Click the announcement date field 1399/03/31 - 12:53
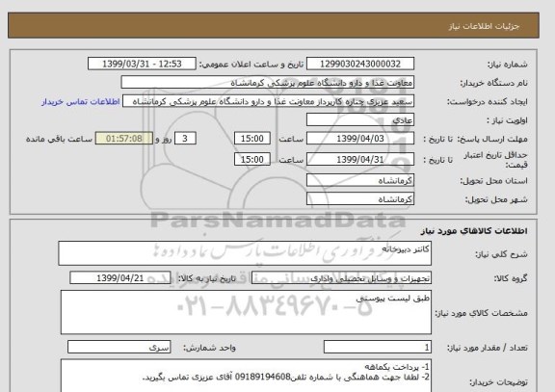This screenshot has width=555, height=392. (x=142, y=64)
